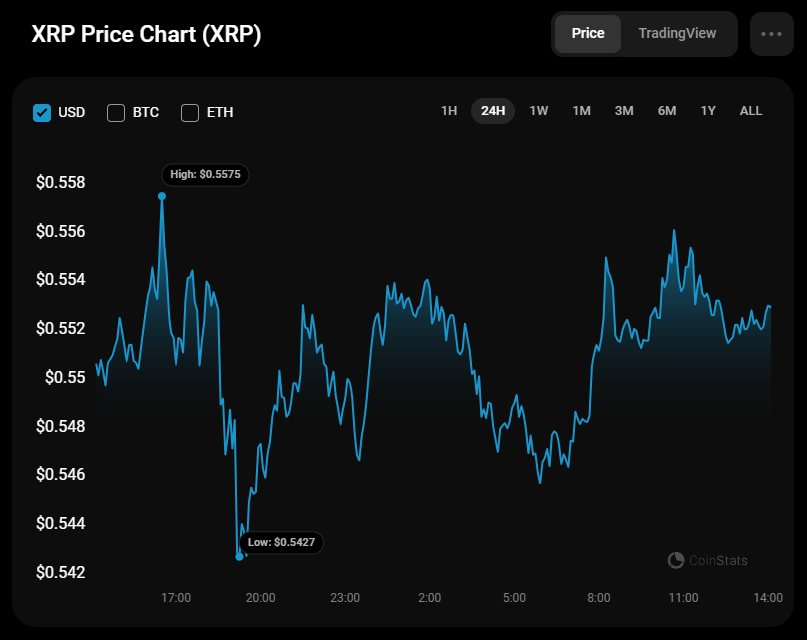Click the Low $0.5427 marker label
Screen dimensions: 807x640
click(x=282, y=542)
